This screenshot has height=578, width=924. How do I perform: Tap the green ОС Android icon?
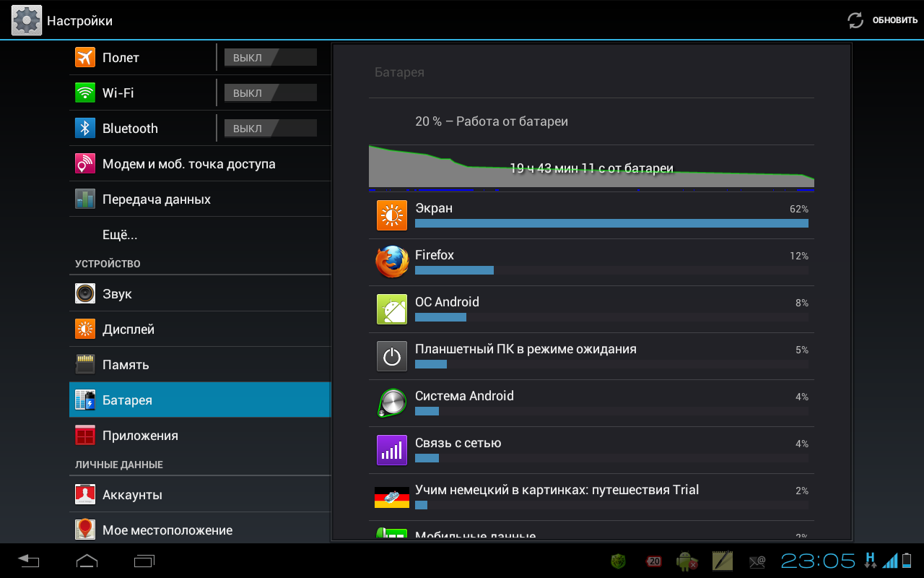(392, 309)
